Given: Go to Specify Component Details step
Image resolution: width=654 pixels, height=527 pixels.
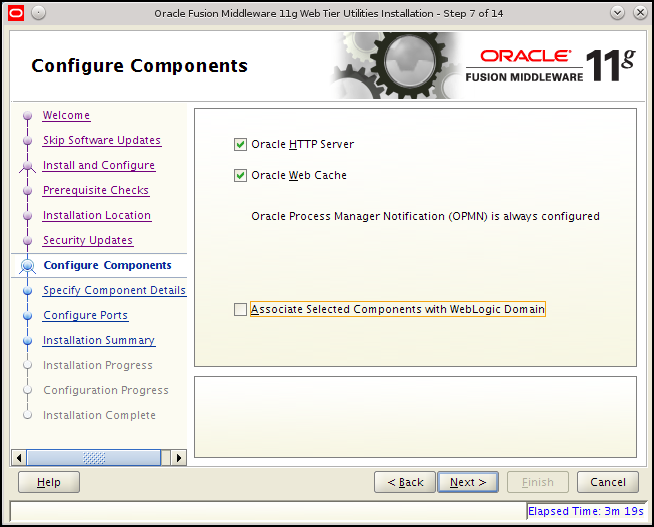Looking at the screenshot, I should pos(114,291).
